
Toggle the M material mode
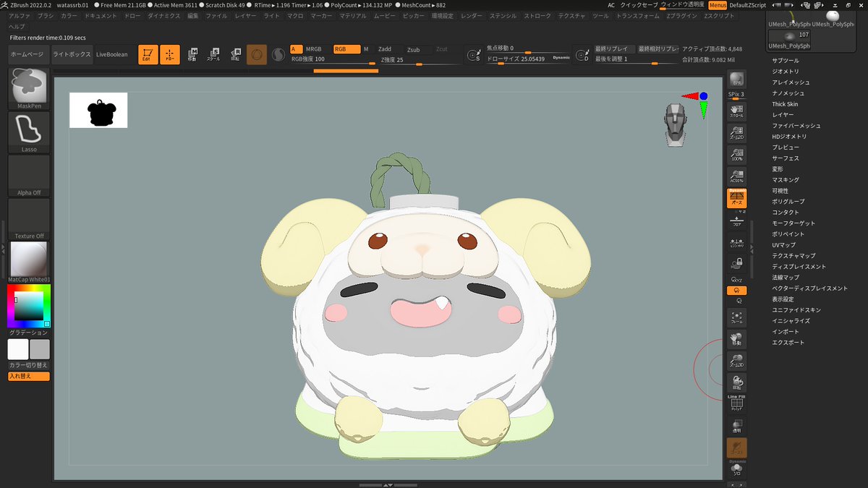click(x=366, y=49)
